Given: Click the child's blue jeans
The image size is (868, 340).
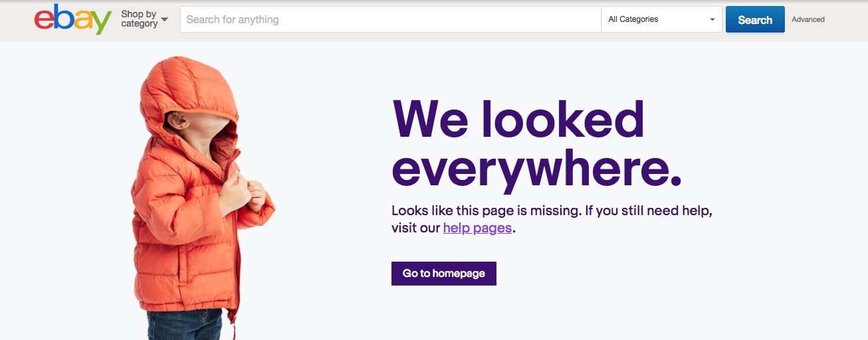Looking at the screenshot, I should (185, 324).
